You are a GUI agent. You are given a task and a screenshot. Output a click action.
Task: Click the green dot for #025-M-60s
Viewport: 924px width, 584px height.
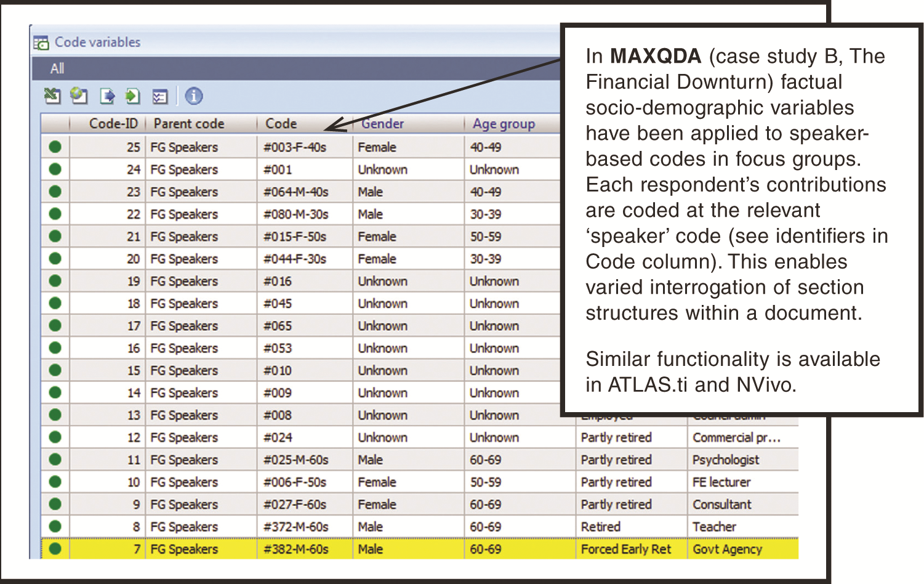(55, 459)
